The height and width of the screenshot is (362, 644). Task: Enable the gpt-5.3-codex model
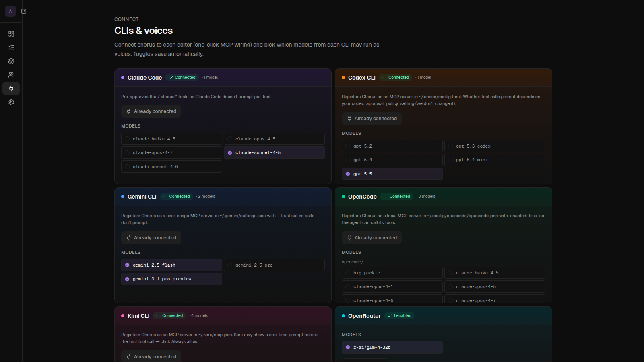(495, 146)
